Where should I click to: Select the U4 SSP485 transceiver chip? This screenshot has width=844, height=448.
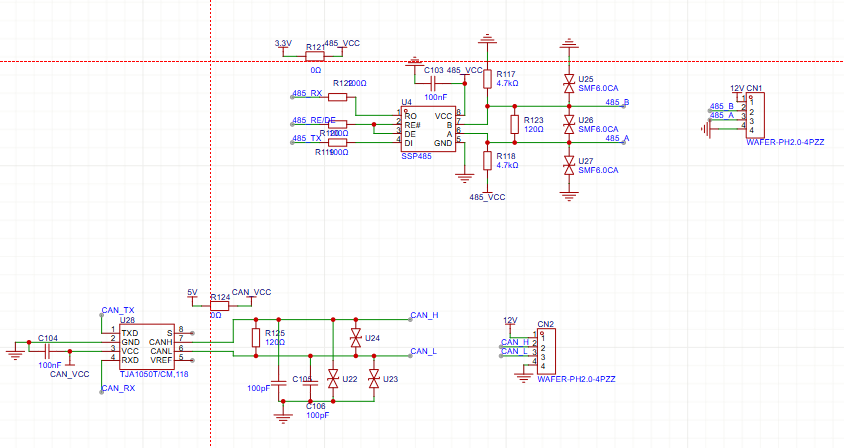pos(429,129)
